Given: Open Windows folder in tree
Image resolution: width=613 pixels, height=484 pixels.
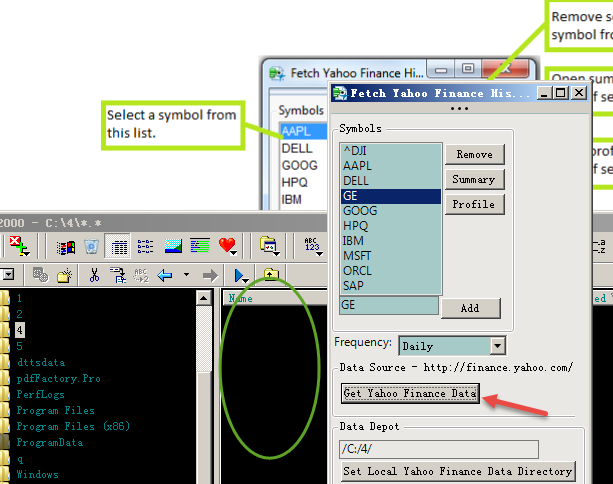Looking at the screenshot, I should pos(37,475).
